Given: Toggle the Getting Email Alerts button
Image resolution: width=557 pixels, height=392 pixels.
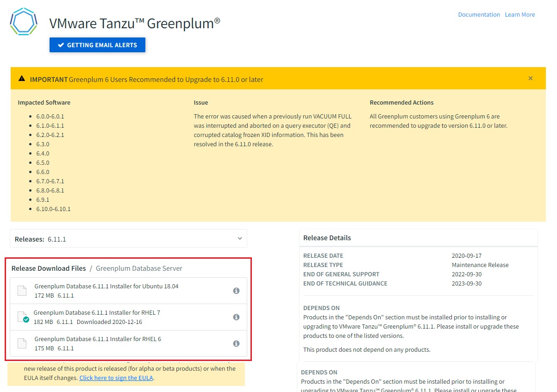Looking at the screenshot, I should (x=98, y=45).
